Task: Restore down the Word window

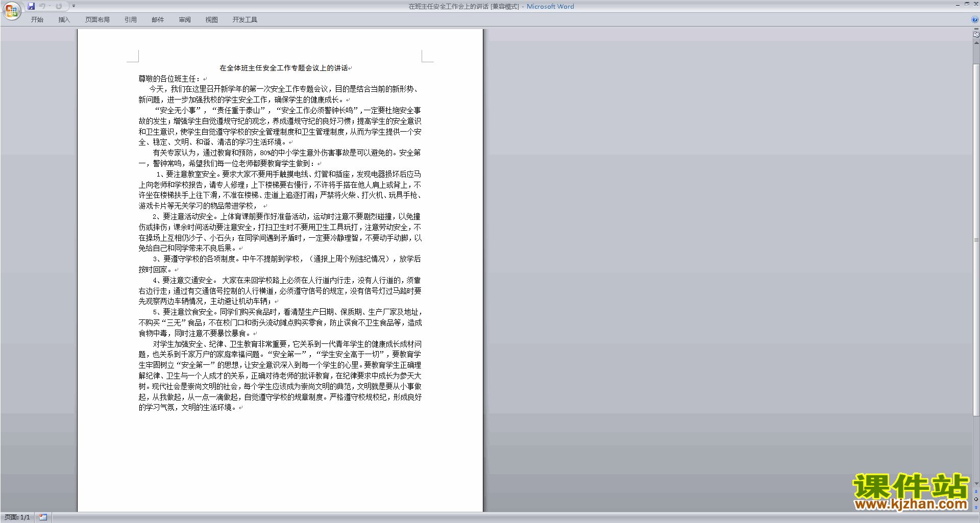Action: [x=967, y=4]
